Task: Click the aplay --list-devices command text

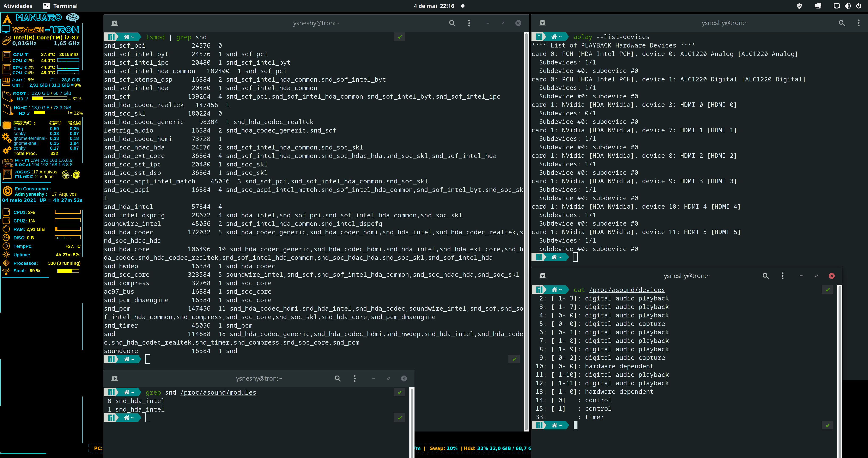Action: [611, 37]
